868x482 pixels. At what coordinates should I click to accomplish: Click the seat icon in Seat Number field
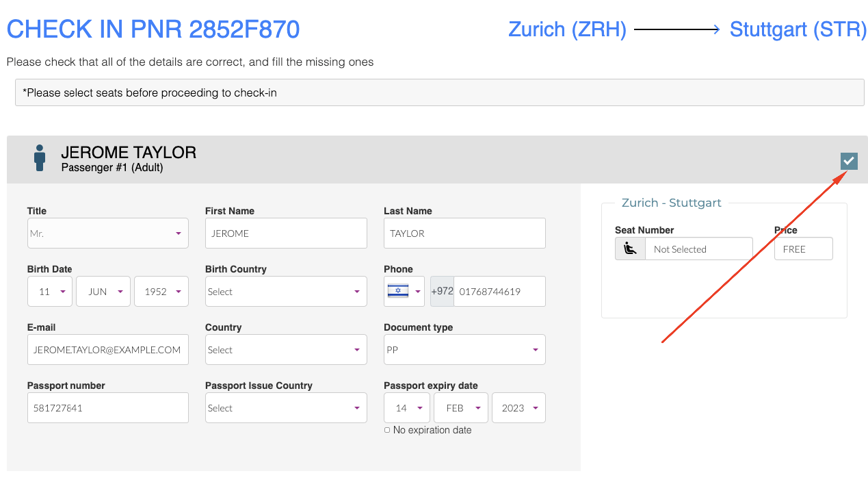631,249
